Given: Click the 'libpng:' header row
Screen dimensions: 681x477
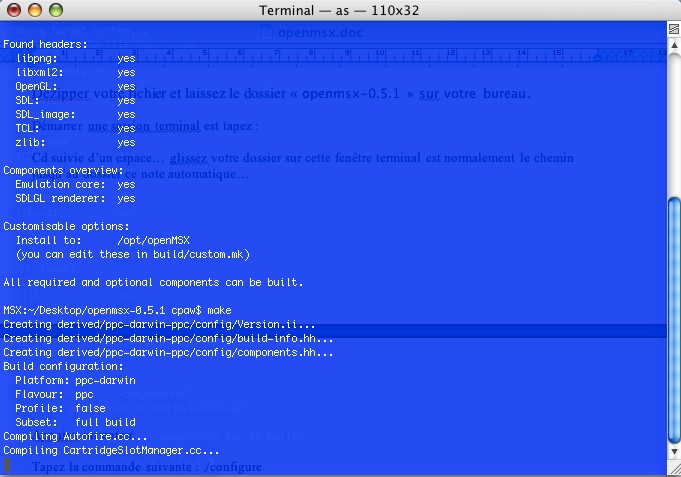Looking at the screenshot, I should coord(76,58).
